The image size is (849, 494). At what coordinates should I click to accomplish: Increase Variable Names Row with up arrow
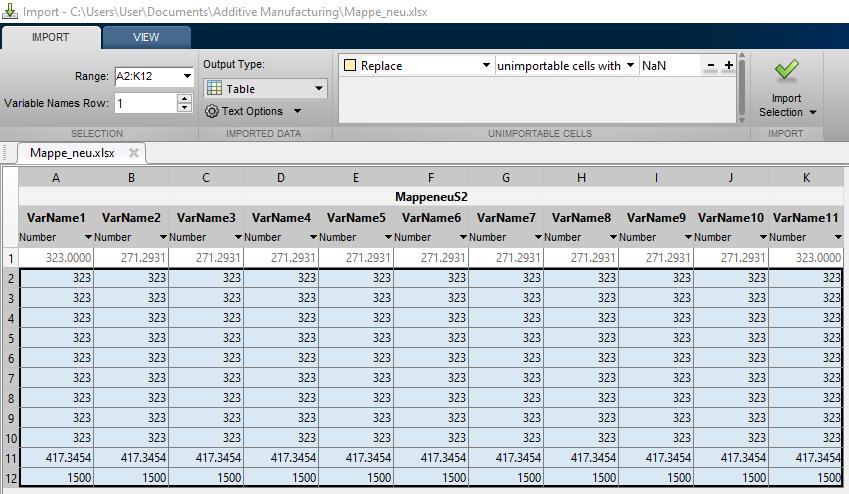[x=184, y=98]
